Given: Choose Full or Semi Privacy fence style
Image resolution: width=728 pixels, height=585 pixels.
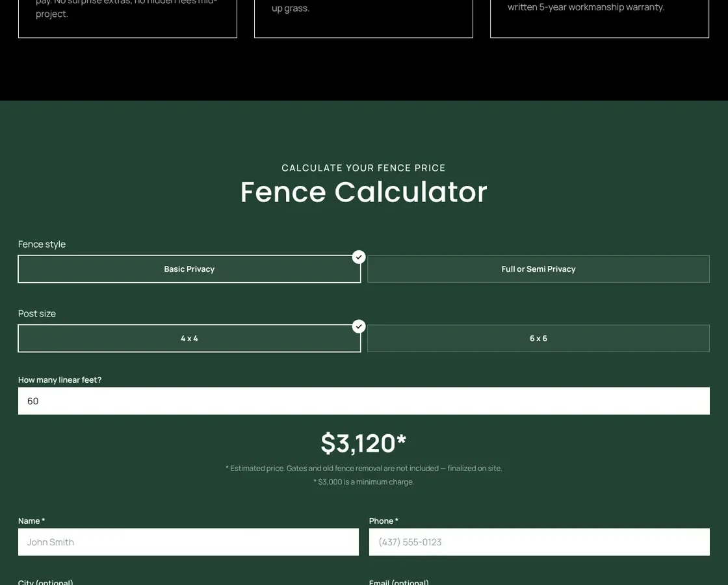Looking at the screenshot, I should 539,269.
